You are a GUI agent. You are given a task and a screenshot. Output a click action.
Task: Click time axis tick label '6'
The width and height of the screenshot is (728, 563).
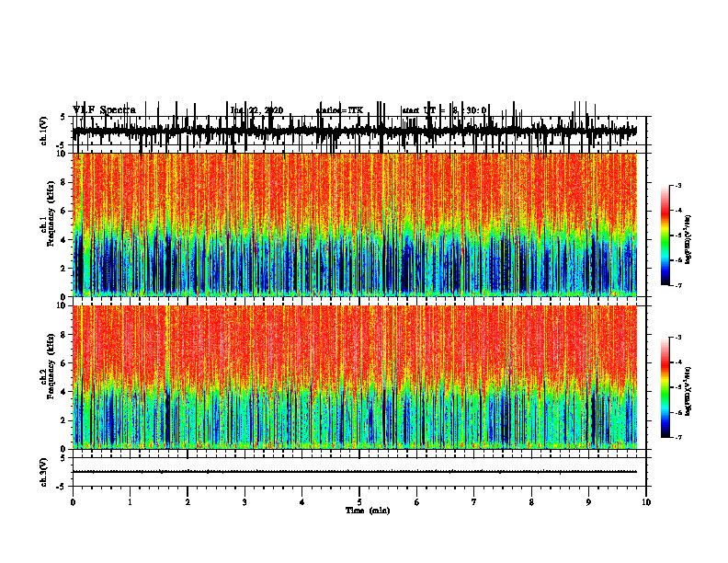click(x=416, y=502)
